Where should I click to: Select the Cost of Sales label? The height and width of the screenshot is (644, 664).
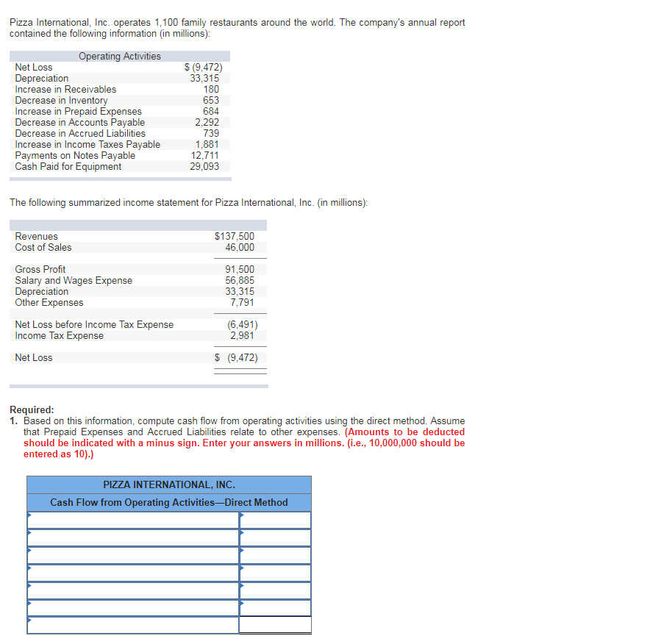43,247
